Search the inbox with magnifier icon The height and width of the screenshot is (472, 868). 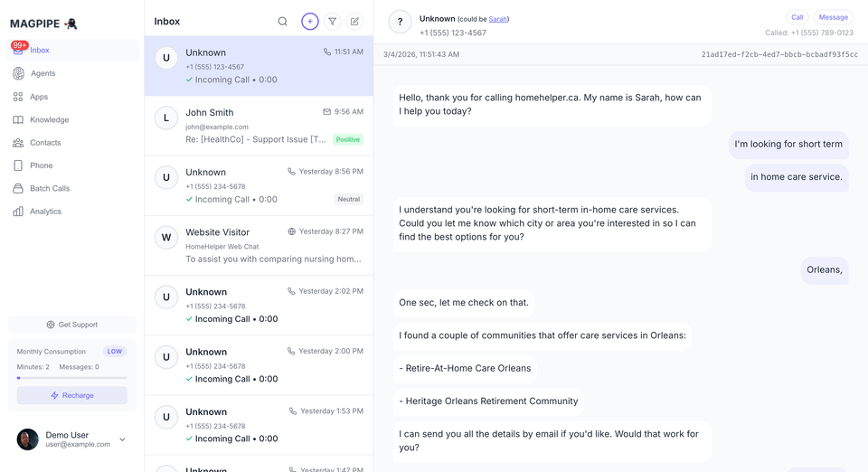[282, 22]
